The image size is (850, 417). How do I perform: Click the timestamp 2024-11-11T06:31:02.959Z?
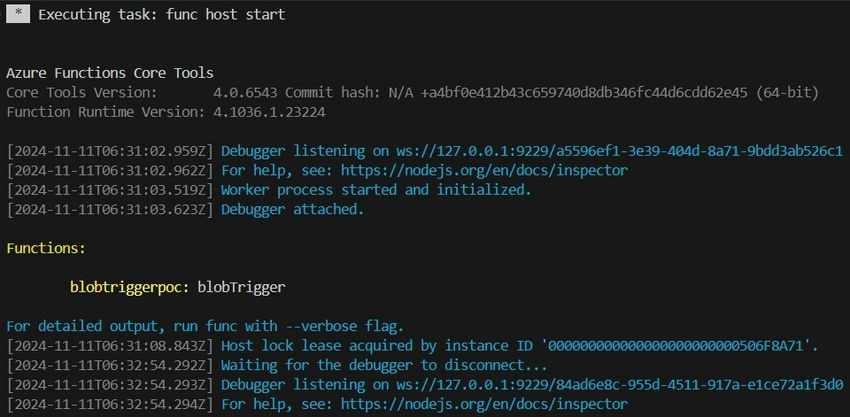pyautogui.click(x=110, y=151)
